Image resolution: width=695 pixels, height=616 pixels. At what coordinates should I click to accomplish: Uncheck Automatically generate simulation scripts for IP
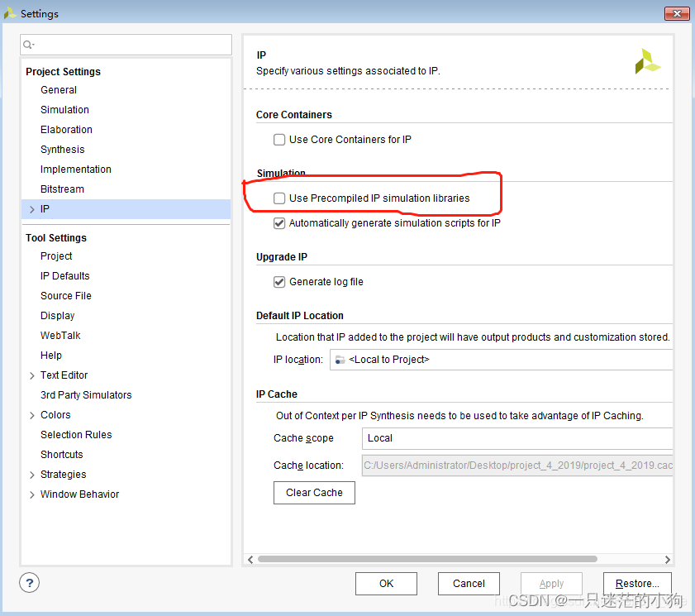coord(279,222)
